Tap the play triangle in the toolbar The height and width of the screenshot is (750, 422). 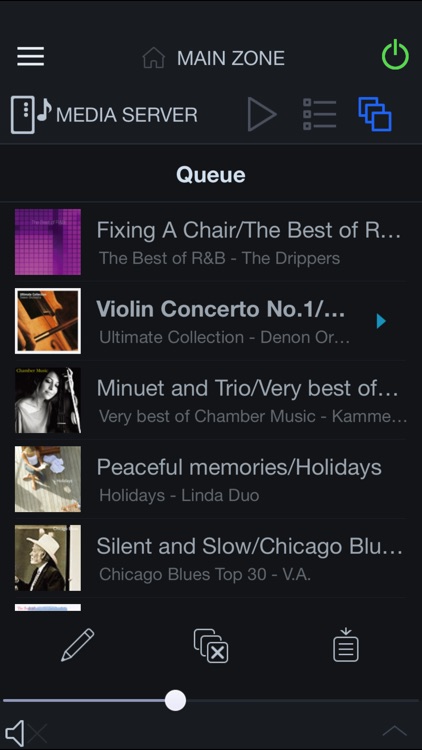pos(262,114)
